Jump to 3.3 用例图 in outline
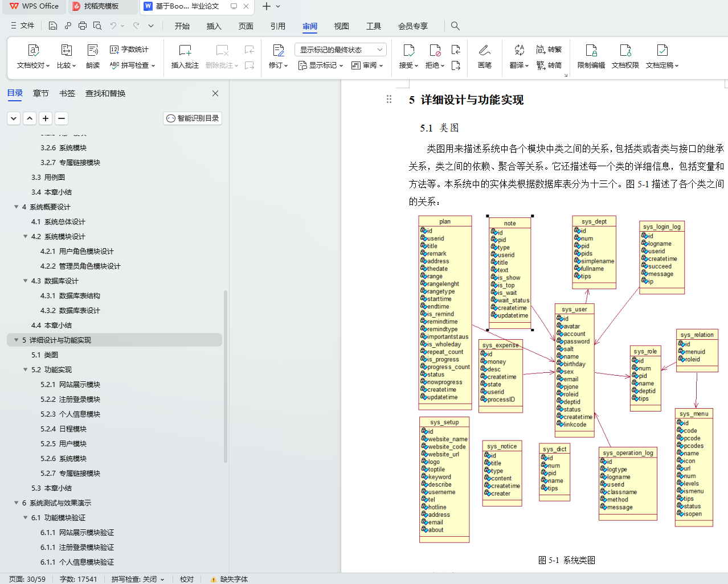 click(48, 177)
